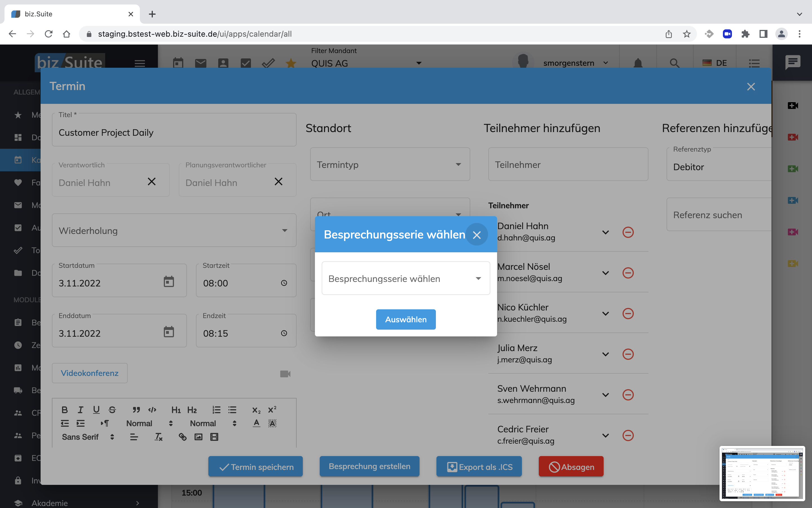The image size is (812, 508).
Task: Click the Referenz suchen input field
Action: (x=719, y=214)
